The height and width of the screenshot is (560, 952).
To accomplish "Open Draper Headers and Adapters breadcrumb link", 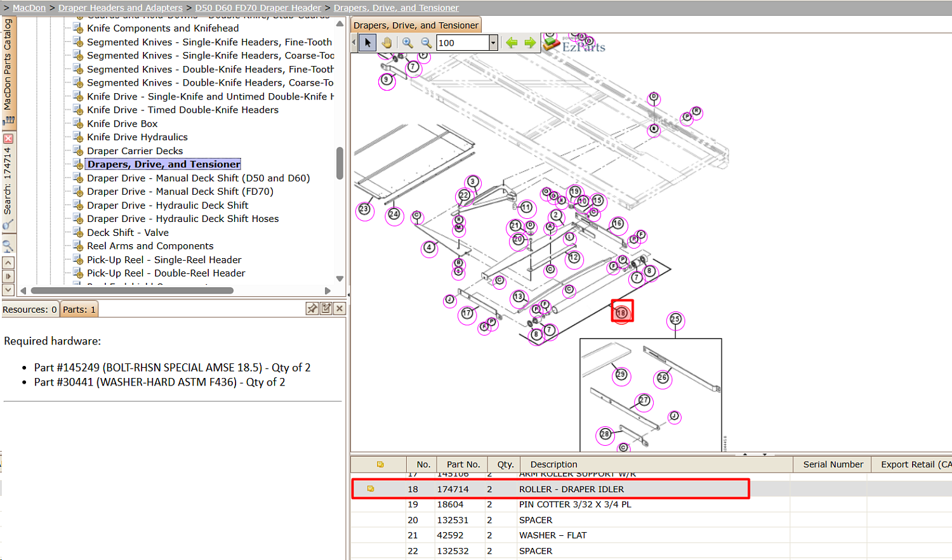I will (x=121, y=8).
